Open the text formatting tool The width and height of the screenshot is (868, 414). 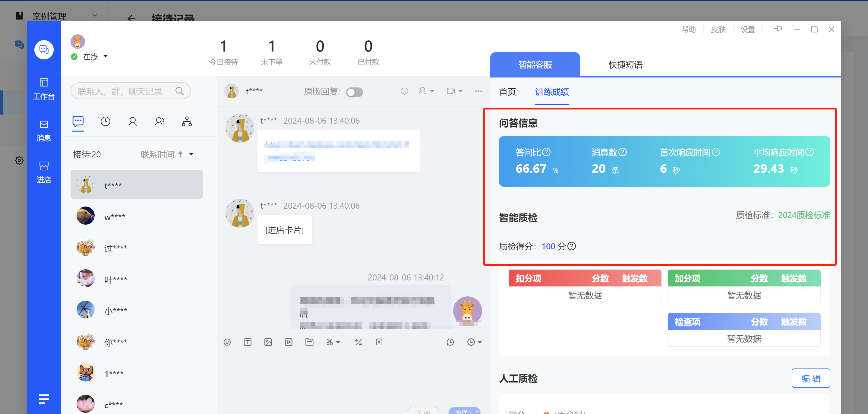pyautogui.click(x=248, y=342)
